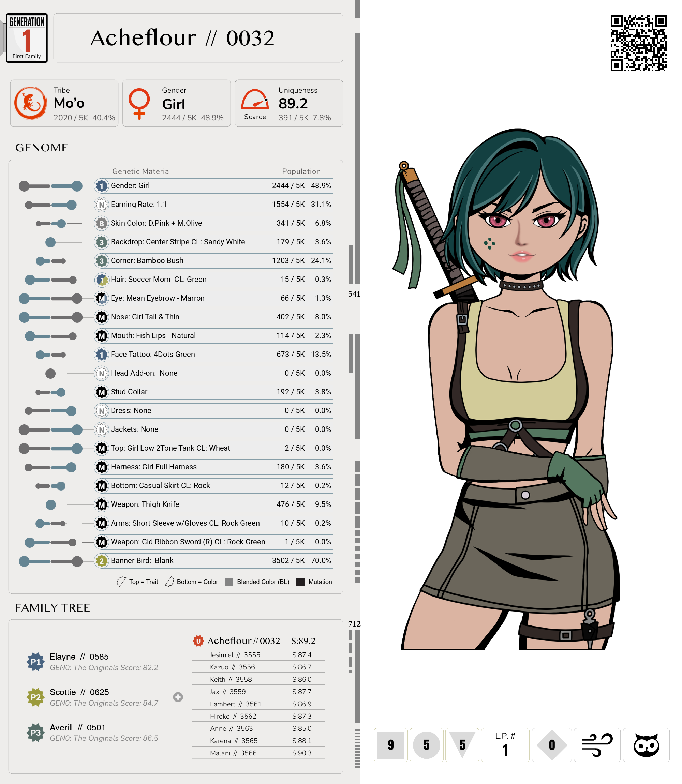Image resolution: width=682 pixels, height=784 pixels.
Task: Select parent Averill // 0501
Action: (x=77, y=727)
